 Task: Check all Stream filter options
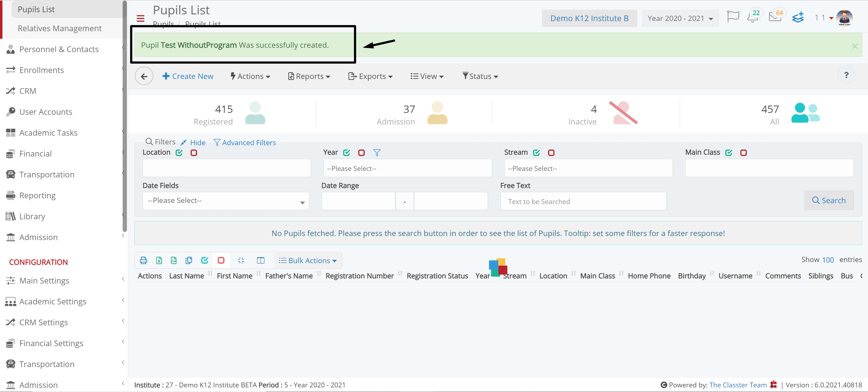tap(536, 152)
